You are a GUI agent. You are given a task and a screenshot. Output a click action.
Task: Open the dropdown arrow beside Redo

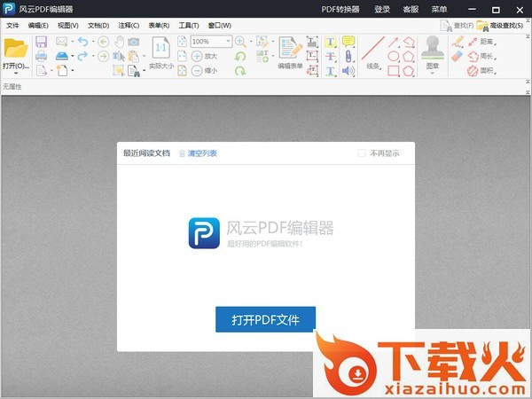(92, 56)
